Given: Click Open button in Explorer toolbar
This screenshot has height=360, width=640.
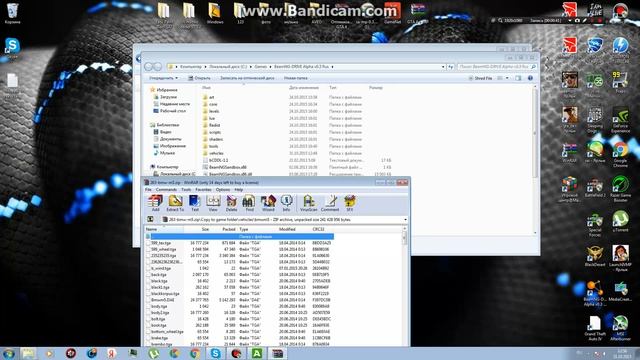Looking at the screenshot, I should point(200,78).
